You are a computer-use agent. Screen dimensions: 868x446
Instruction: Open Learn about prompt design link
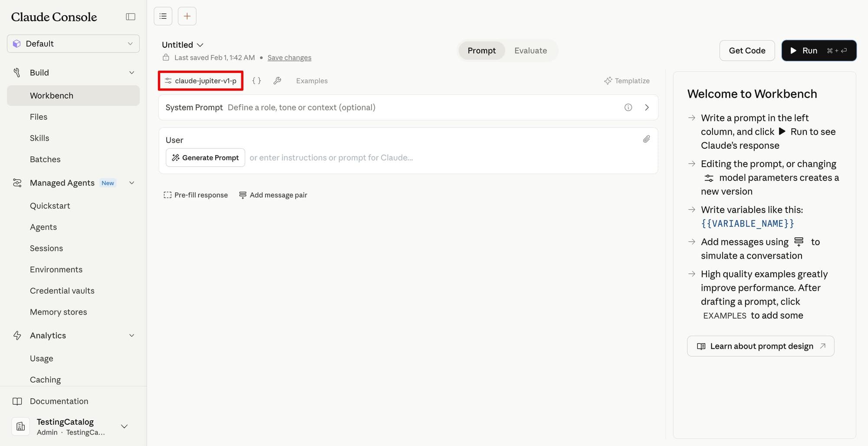760,346
